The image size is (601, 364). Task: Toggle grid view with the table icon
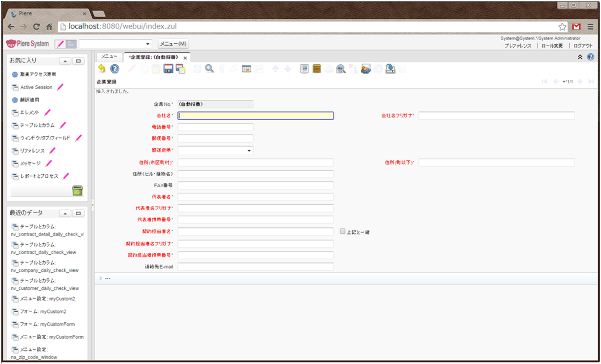(247, 69)
